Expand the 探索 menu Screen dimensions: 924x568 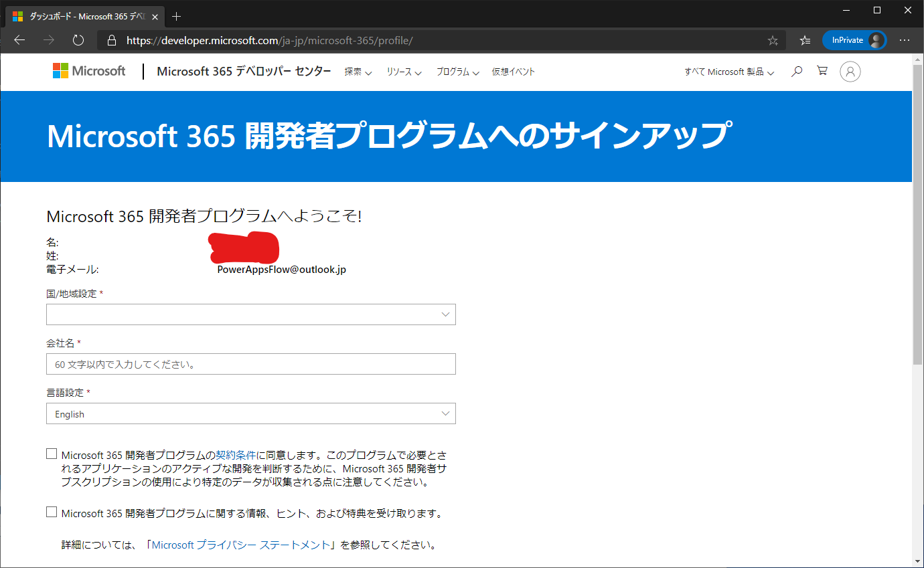358,72
